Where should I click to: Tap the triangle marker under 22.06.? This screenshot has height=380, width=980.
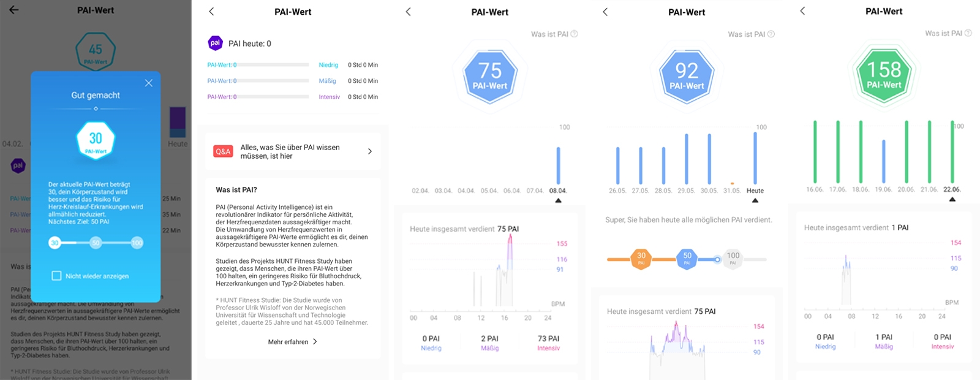(952, 199)
